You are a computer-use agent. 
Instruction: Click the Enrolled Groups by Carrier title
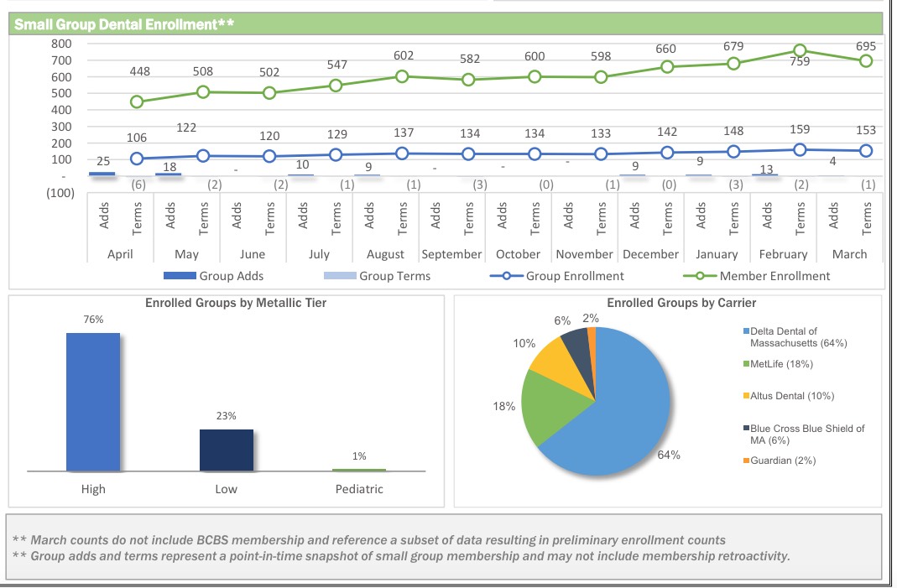(x=668, y=303)
